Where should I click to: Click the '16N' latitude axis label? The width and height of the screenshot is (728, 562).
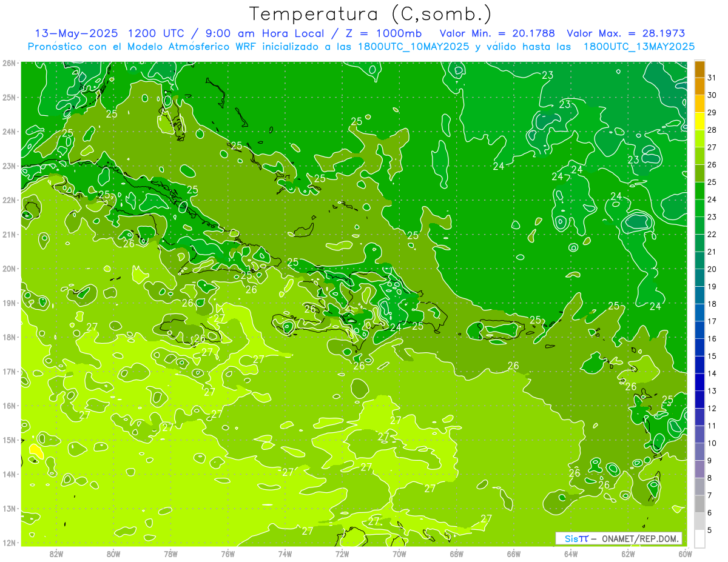click(x=9, y=406)
